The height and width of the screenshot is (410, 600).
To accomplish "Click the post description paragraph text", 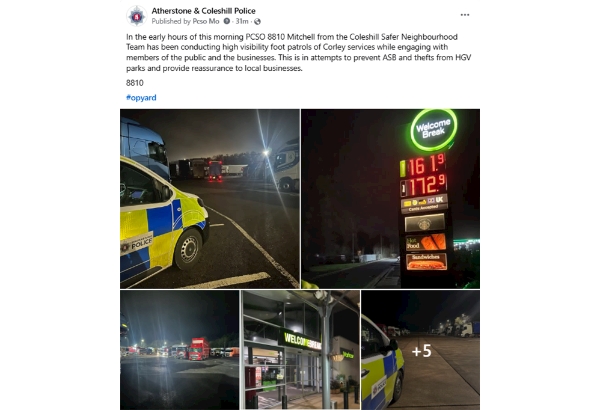I will pos(298,52).
